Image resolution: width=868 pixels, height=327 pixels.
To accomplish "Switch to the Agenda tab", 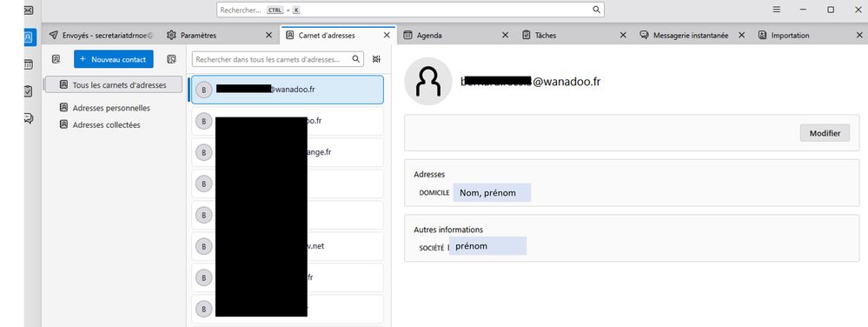I will coord(455,35).
